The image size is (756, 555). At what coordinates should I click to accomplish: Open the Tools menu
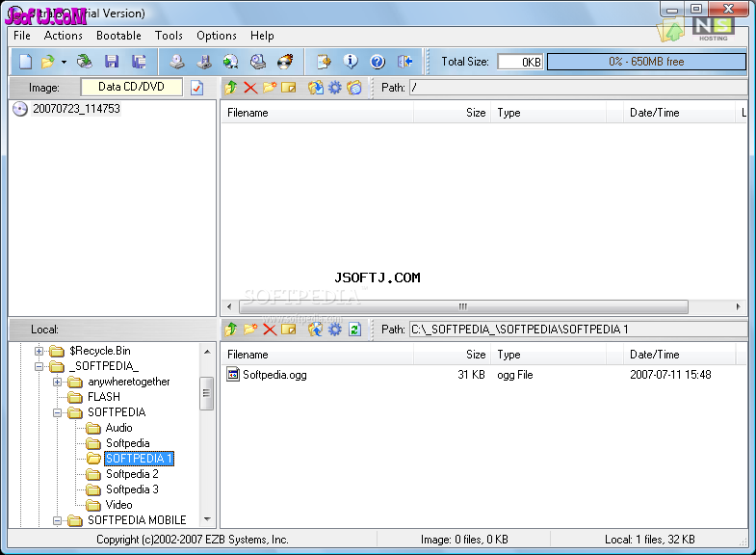pyautogui.click(x=169, y=36)
